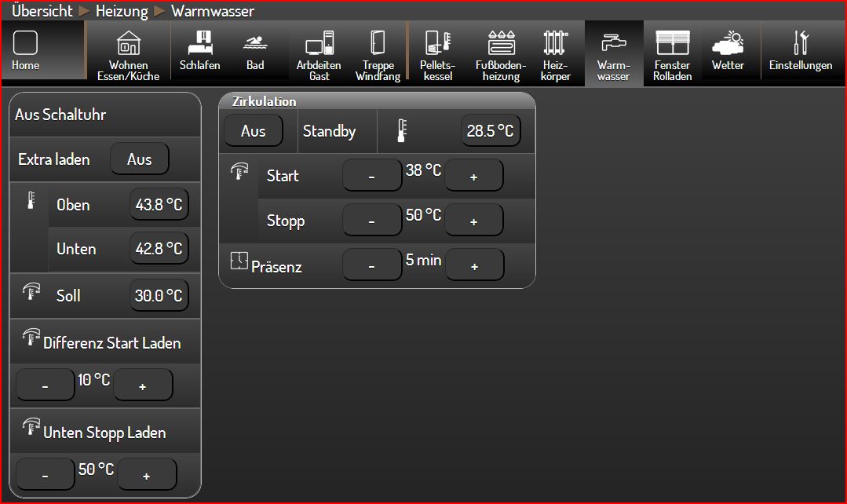847x504 pixels.
Task: Click Heizung in the breadcrumb
Action: click(x=122, y=11)
